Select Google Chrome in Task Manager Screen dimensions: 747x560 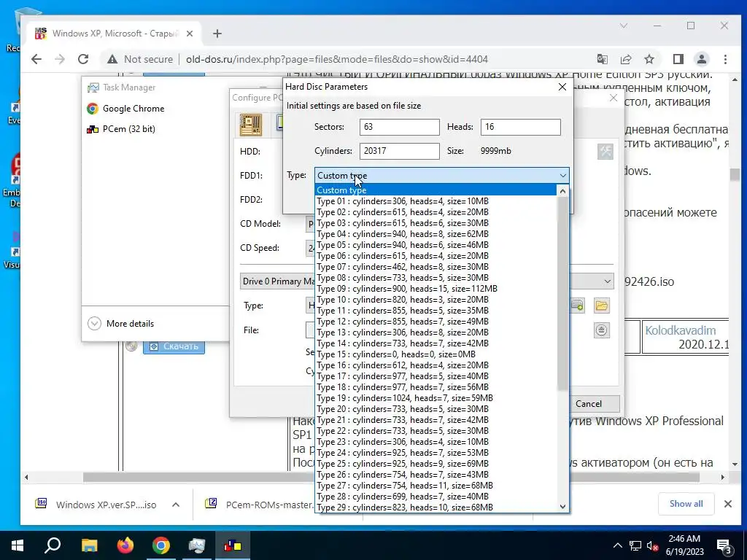(x=125, y=109)
